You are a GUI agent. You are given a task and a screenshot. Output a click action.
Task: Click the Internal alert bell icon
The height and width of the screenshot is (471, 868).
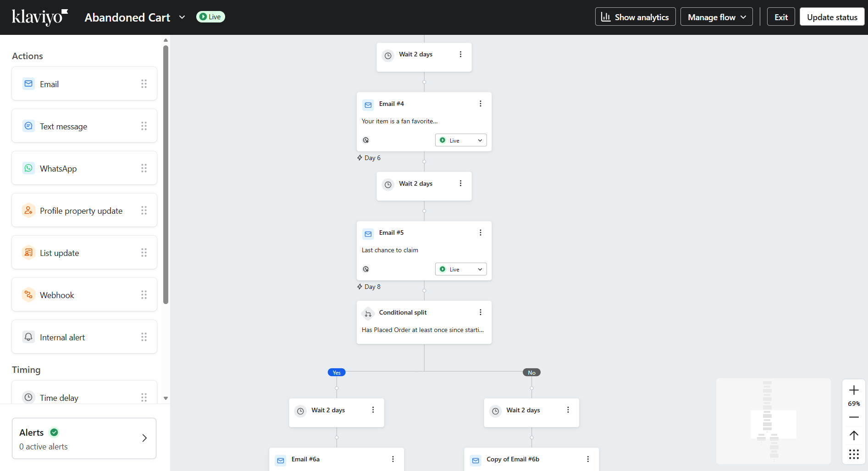pos(28,337)
